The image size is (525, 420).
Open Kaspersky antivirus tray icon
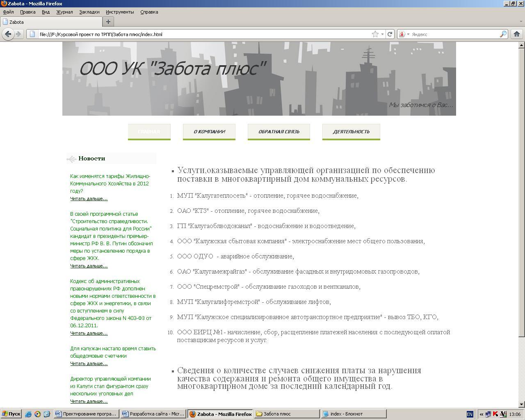495,414
